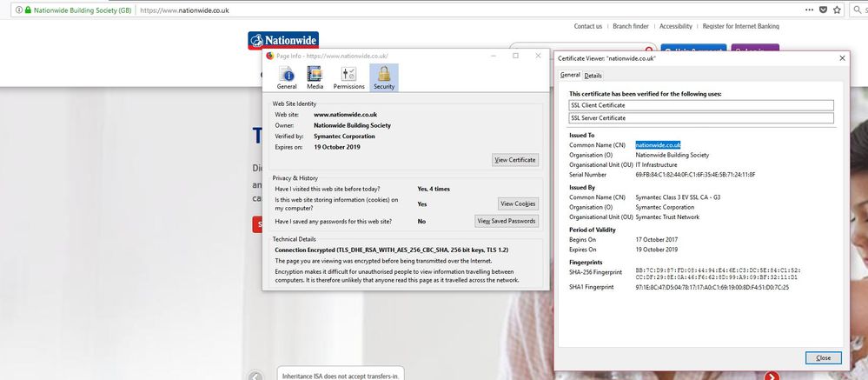Switch to the Media panel in Page Info
This screenshot has height=380, width=868.
[x=315, y=77]
